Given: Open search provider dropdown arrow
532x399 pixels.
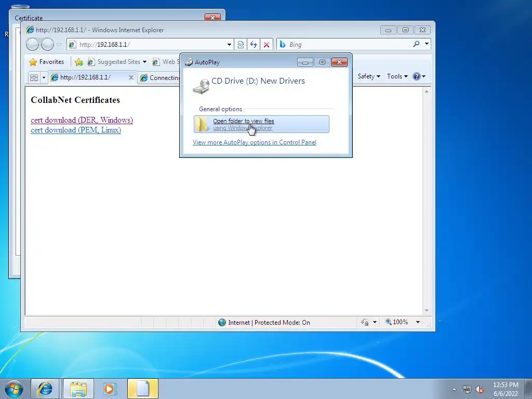Looking at the screenshot, I should (x=427, y=44).
